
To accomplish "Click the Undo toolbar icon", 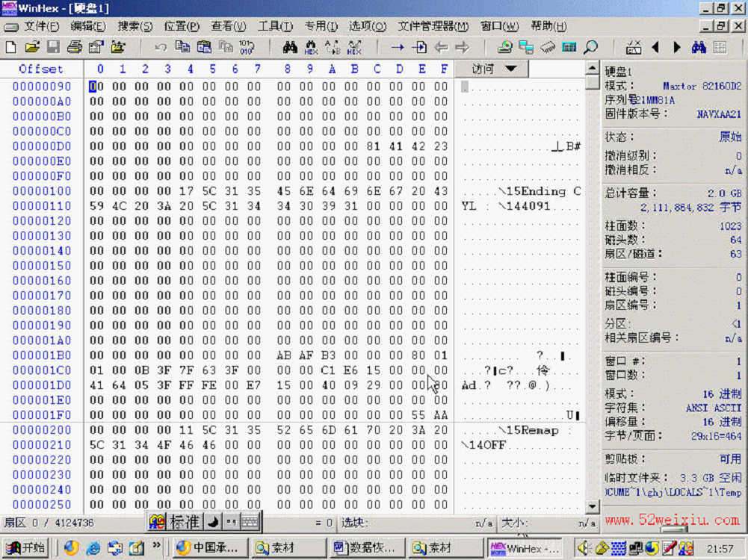I will pos(161,47).
